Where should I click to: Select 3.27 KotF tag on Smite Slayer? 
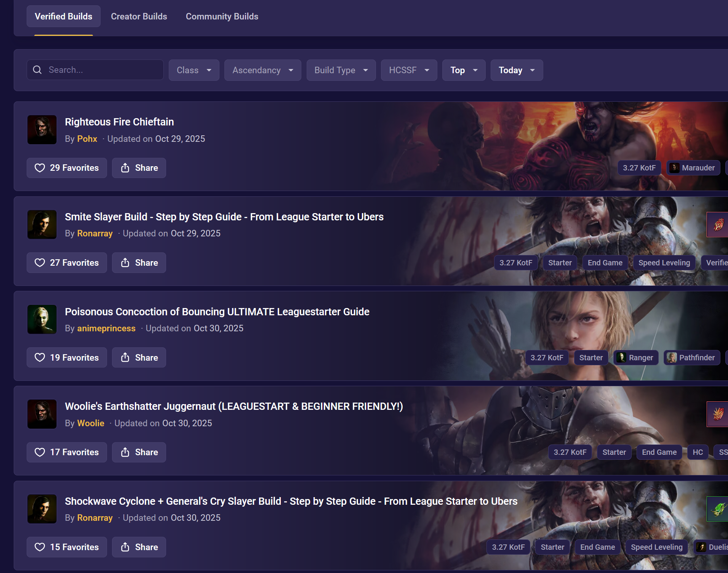click(x=516, y=263)
